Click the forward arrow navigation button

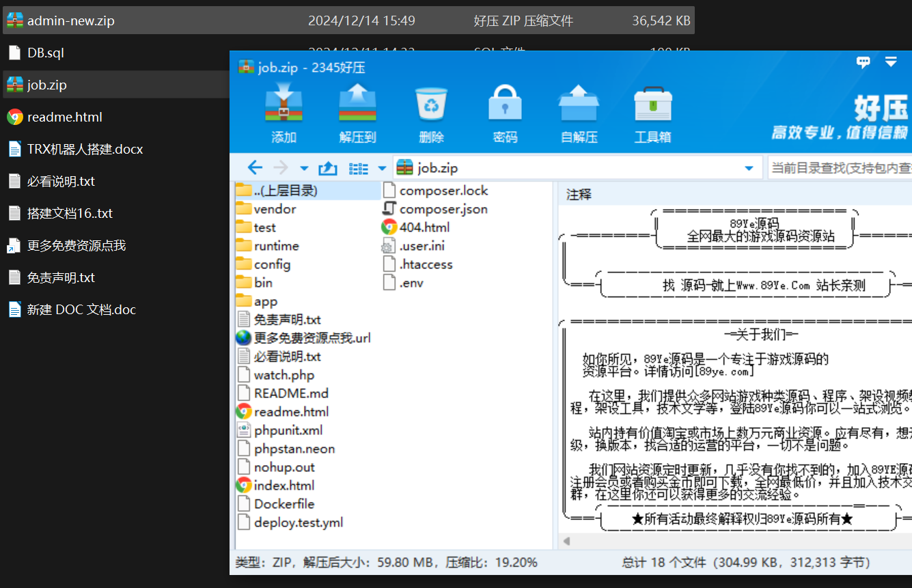[280, 167]
